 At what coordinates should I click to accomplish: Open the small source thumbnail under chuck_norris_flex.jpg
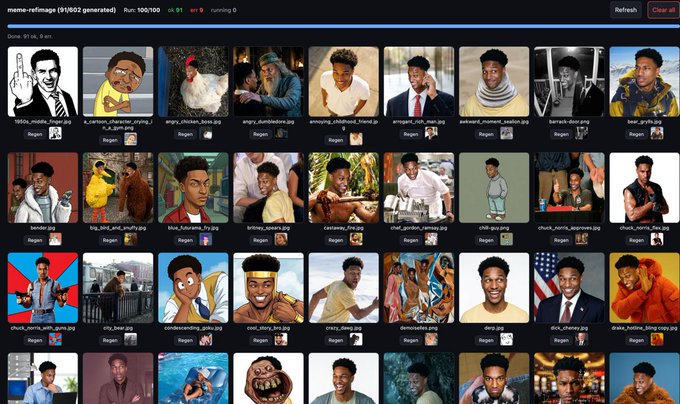[657, 239]
